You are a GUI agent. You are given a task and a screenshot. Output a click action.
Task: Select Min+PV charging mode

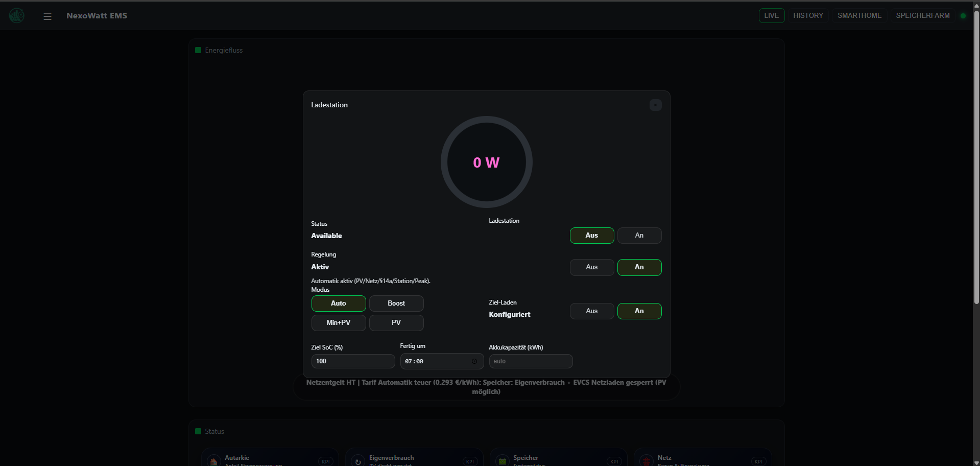[338, 323]
